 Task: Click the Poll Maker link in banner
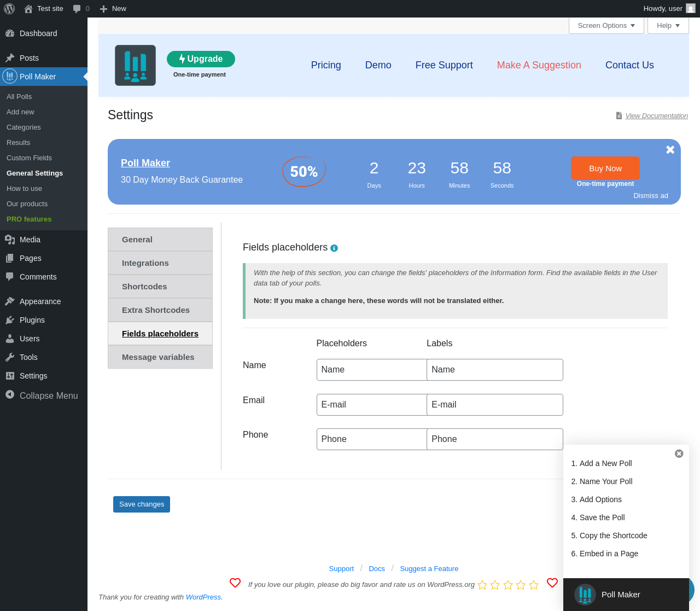(x=145, y=163)
